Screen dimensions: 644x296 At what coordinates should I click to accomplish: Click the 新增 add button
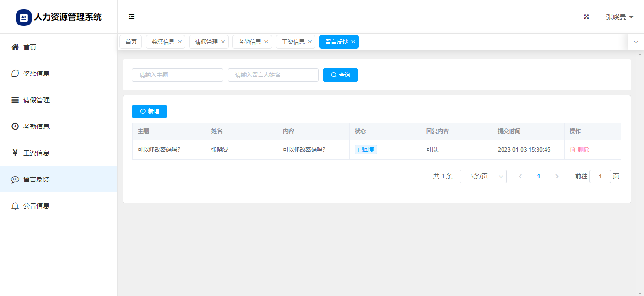(149, 111)
